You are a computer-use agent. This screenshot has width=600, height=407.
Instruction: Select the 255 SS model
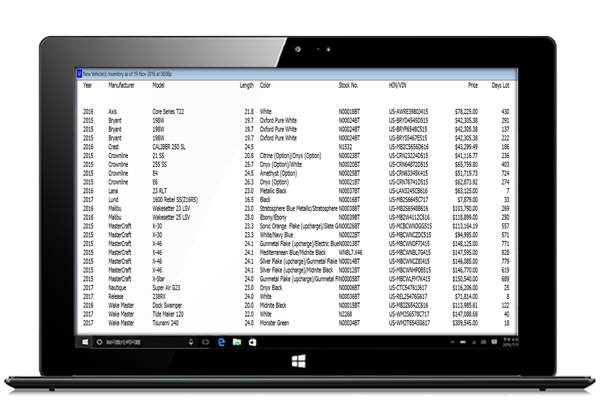pyautogui.click(x=160, y=164)
